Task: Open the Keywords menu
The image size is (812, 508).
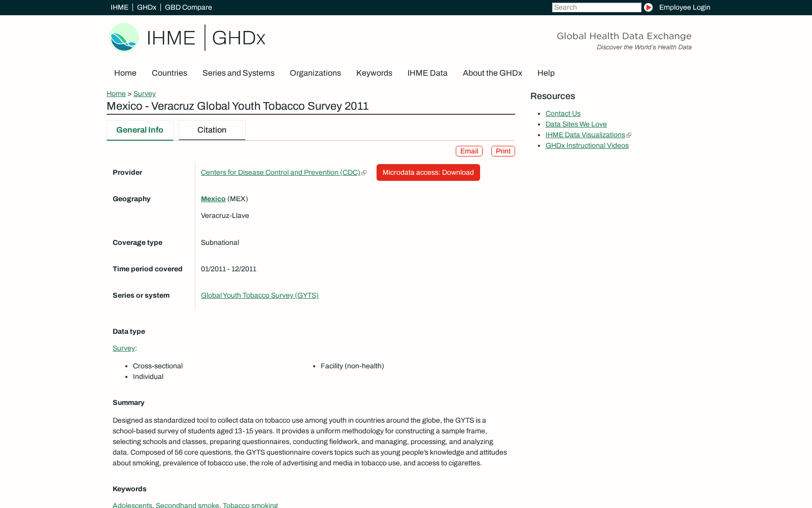Action: pyautogui.click(x=374, y=73)
